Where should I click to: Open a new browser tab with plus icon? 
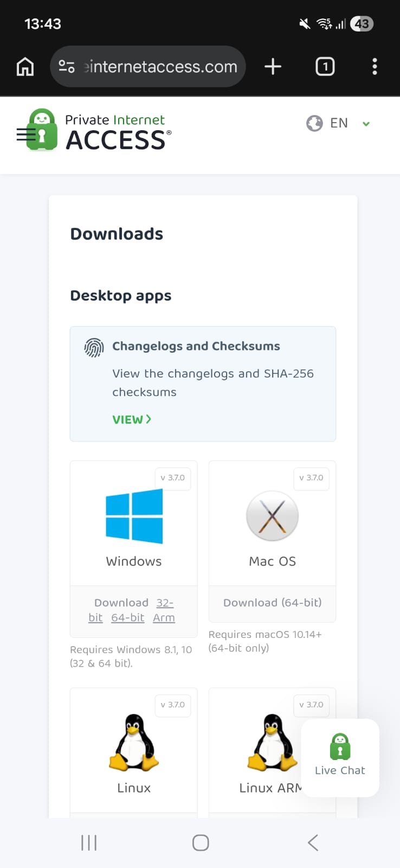click(273, 67)
